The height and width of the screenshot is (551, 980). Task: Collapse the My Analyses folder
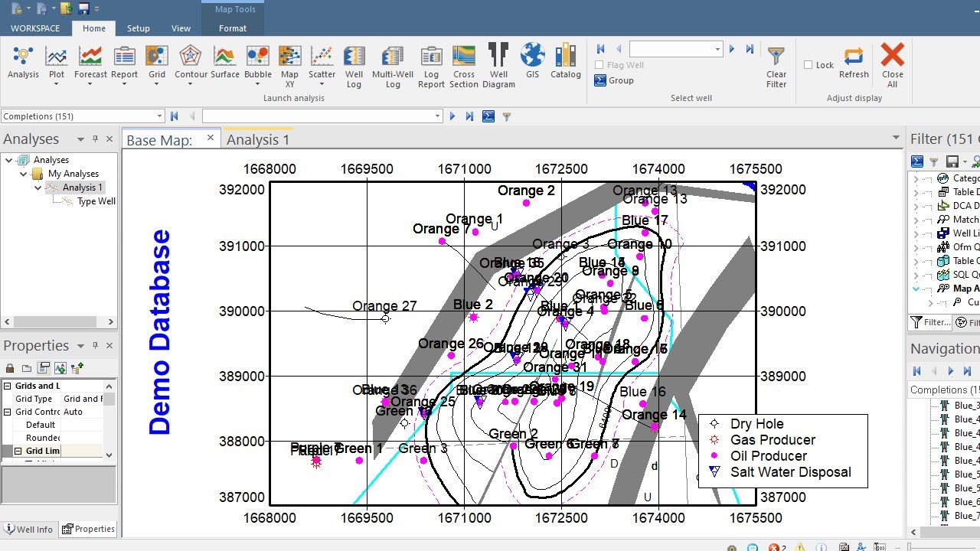click(x=24, y=174)
